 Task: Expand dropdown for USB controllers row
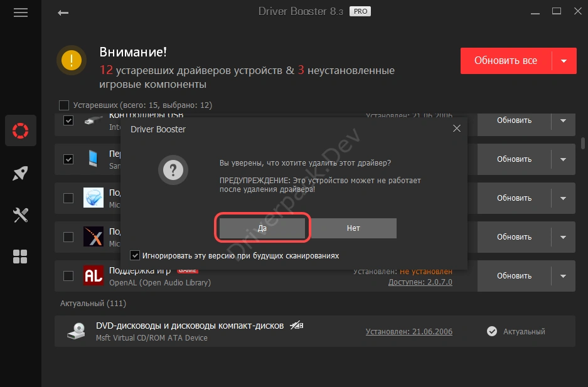pyautogui.click(x=564, y=120)
